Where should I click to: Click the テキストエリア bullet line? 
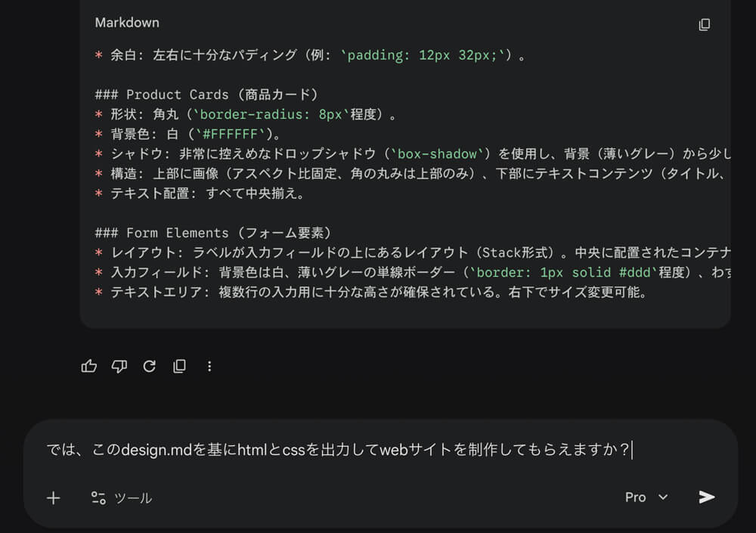(370, 292)
